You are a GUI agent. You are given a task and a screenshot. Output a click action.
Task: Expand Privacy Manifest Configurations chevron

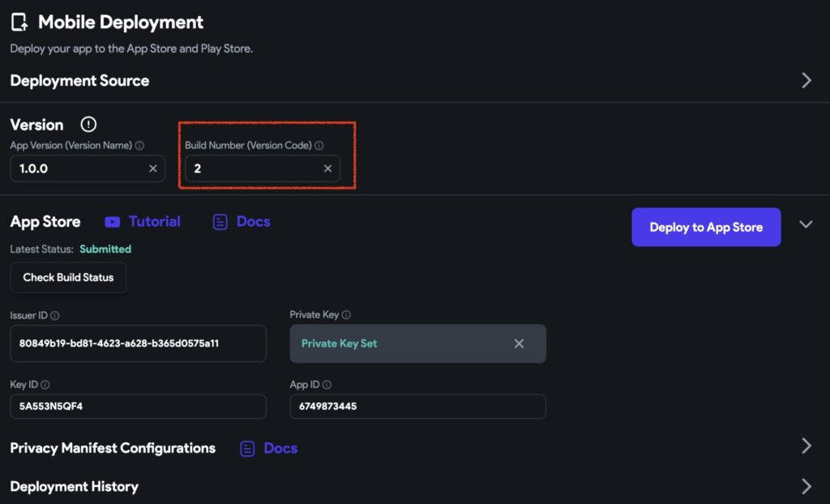806,446
